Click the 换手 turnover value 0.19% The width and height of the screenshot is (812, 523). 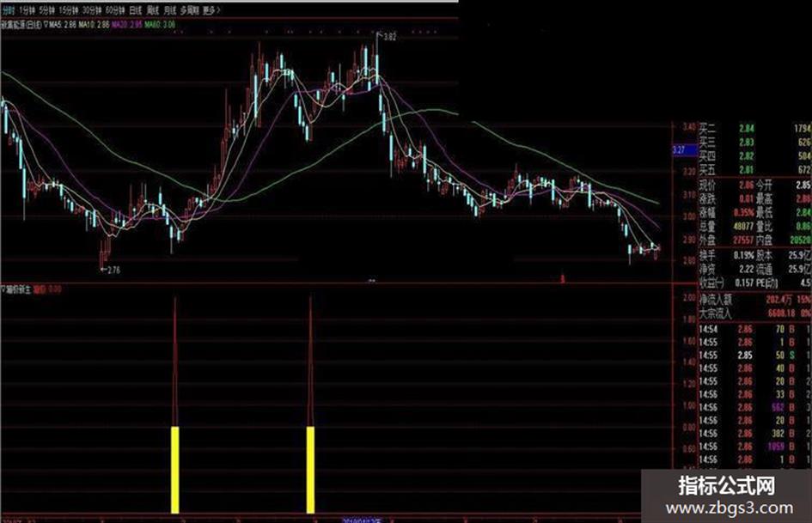[744, 255]
